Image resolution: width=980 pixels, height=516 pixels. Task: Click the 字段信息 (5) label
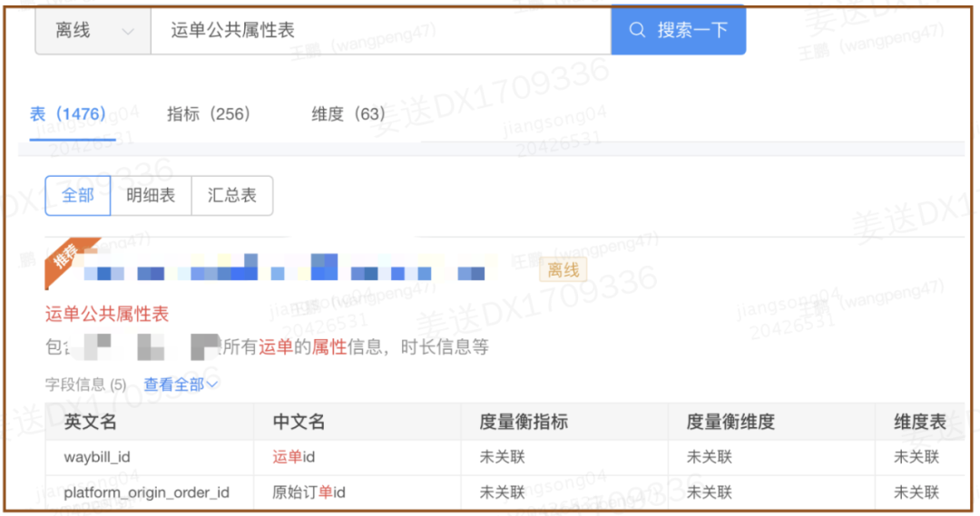[x=85, y=385]
